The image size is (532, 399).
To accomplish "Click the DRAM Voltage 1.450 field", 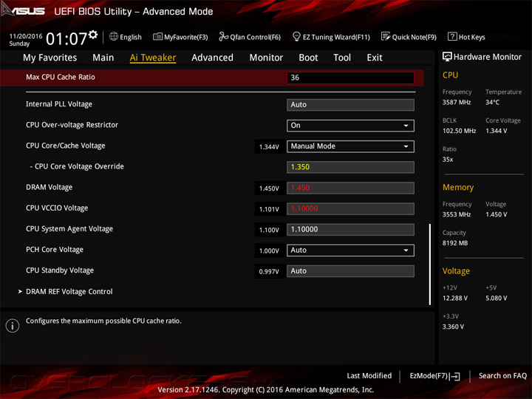I will [350, 188].
